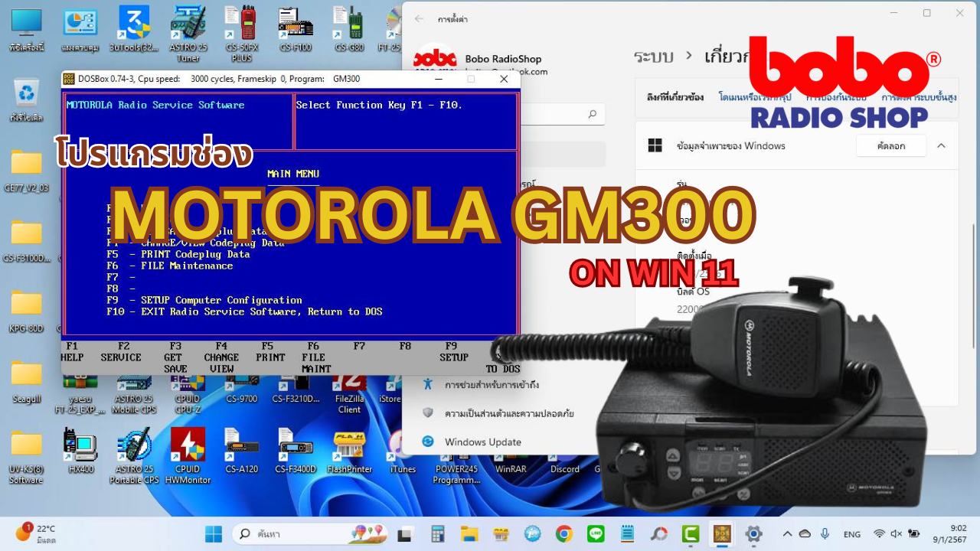
Task: Open the CS-A120 desktop shortcut
Action: pos(241,447)
